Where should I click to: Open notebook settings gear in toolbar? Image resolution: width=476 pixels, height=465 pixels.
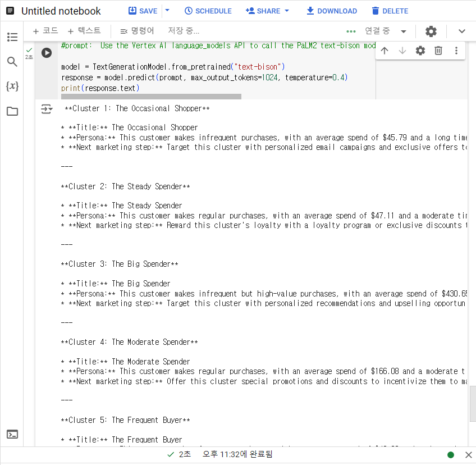click(x=431, y=31)
